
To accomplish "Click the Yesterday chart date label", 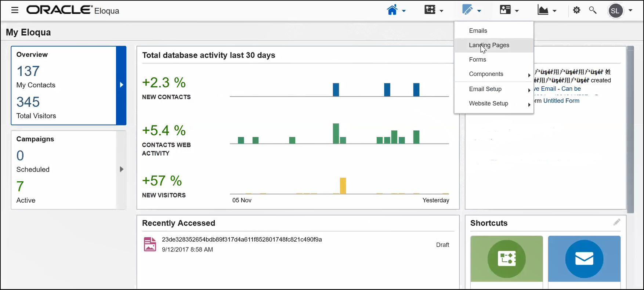I will click(x=436, y=200).
